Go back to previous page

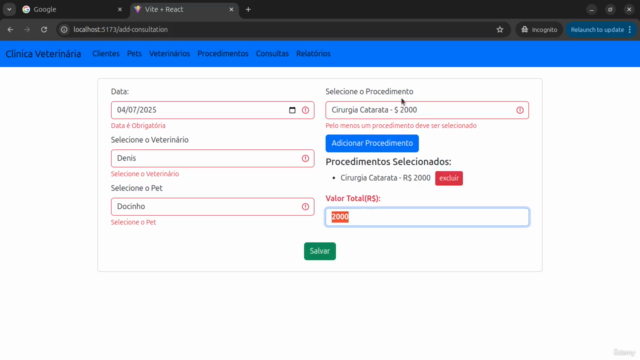pos(10,29)
